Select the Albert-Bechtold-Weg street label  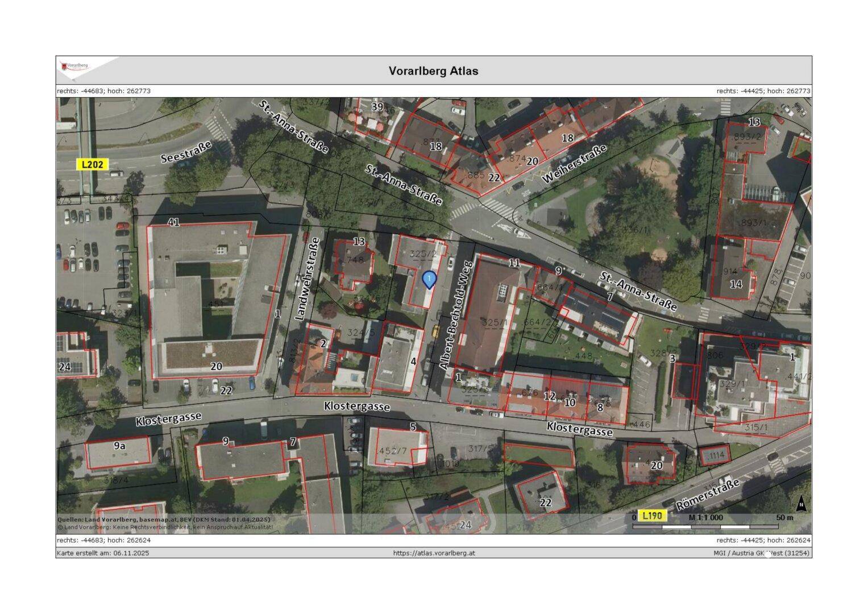[x=455, y=316]
